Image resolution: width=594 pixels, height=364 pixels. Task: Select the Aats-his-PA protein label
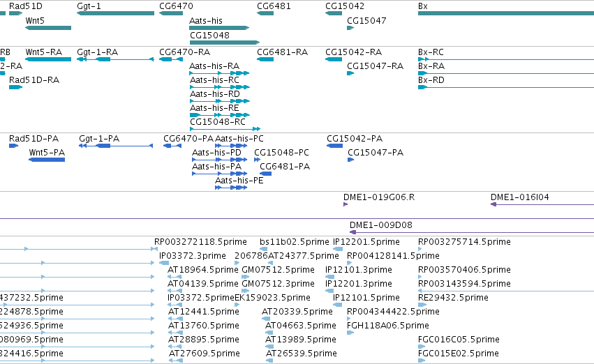[x=216, y=167]
